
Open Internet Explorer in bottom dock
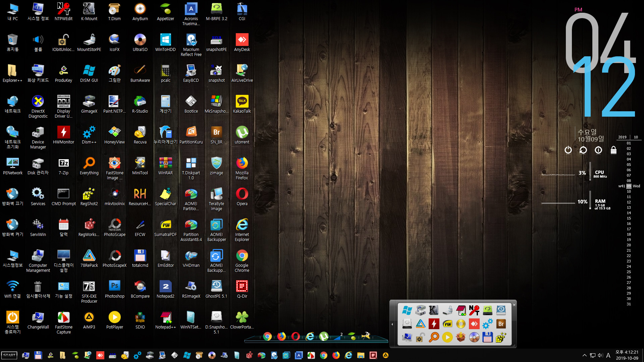coord(310,336)
